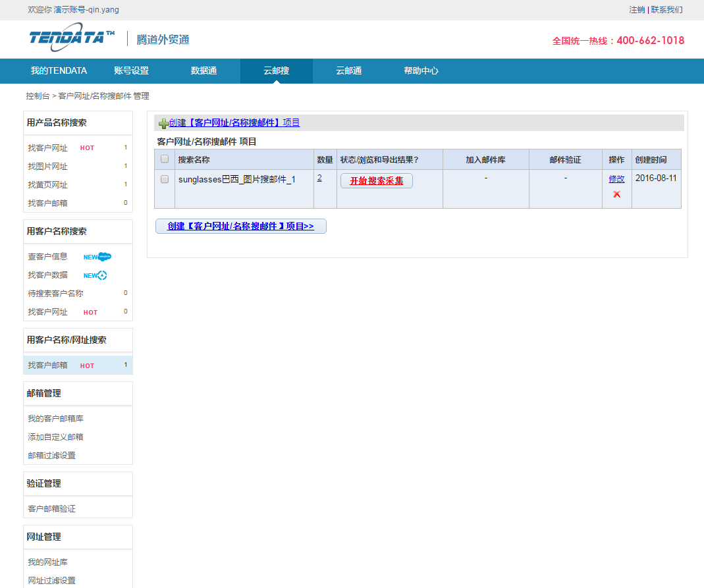The width and height of the screenshot is (704, 588).
Task: Open 帮助中心 in the navigation bar
Action: click(421, 71)
